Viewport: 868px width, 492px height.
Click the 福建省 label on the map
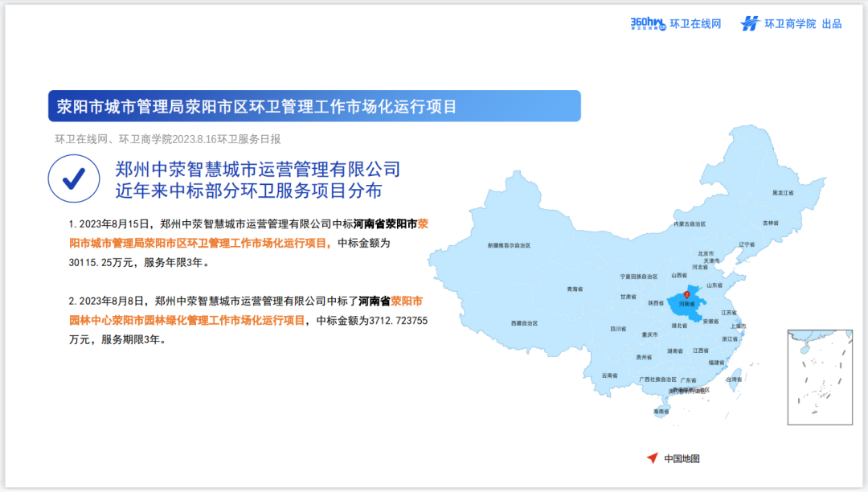[716, 363]
